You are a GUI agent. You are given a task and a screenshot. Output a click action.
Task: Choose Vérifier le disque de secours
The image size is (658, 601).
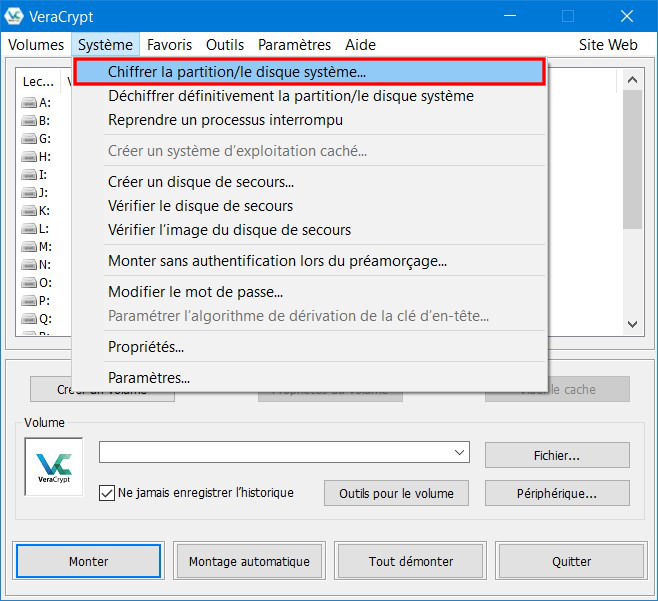[x=310, y=206]
